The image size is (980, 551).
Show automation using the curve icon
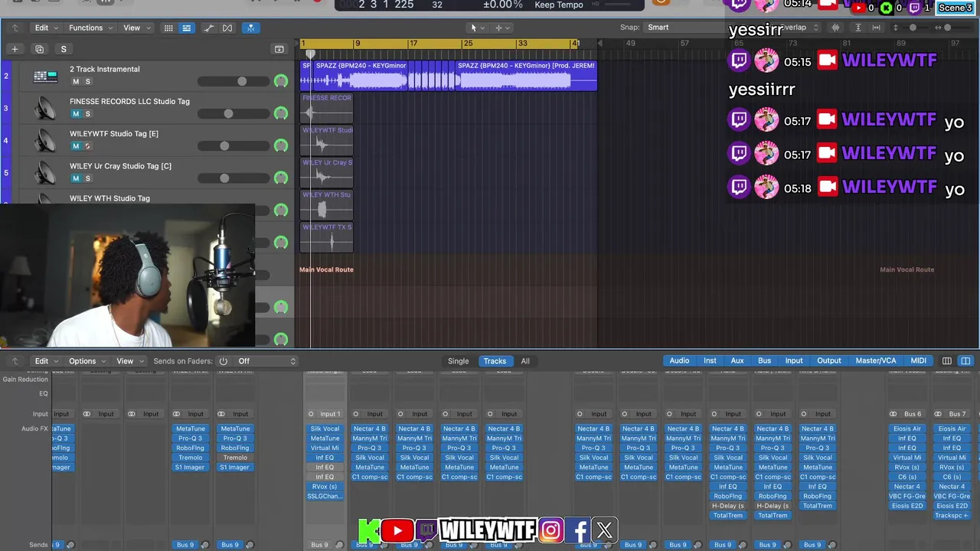click(x=208, y=28)
